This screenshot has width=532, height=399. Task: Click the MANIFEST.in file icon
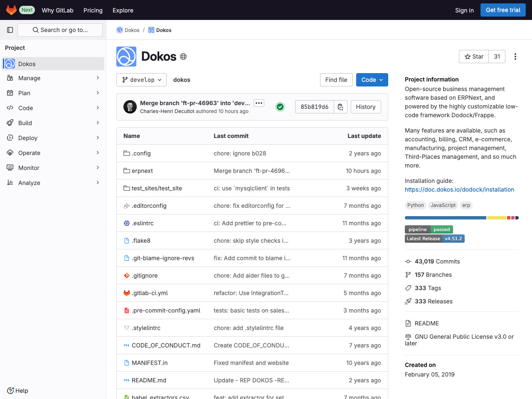tap(127, 363)
